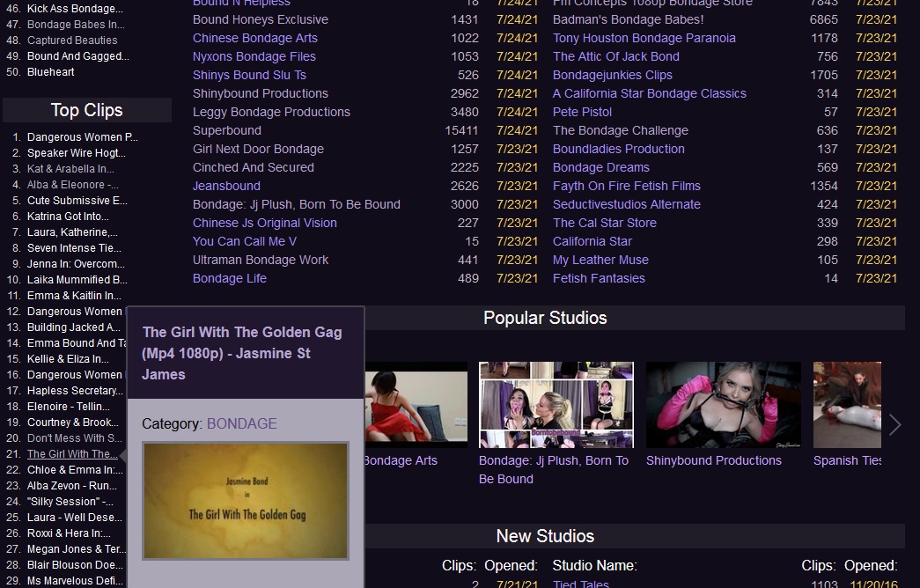Image resolution: width=920 pixels, height=588 pixels.
Task: Open top clip 21, The Girl With The...
Action: pyautogui.click(x=72, y=454)
